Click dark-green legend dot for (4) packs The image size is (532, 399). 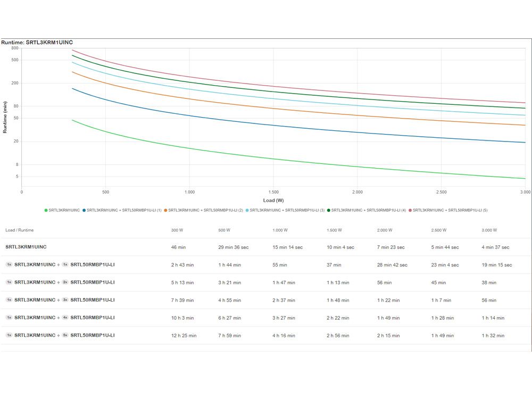(329, 210)
